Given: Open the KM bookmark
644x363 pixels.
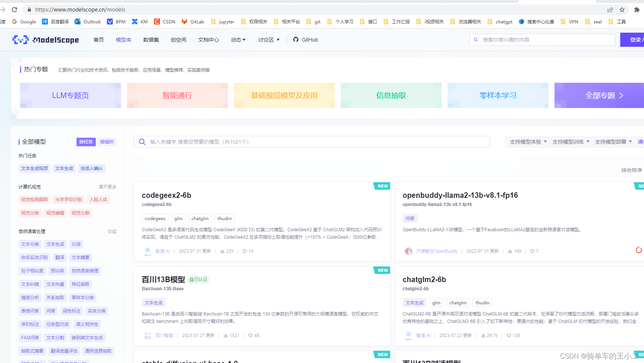Looking at the screenshot, I should pos(140,22).
